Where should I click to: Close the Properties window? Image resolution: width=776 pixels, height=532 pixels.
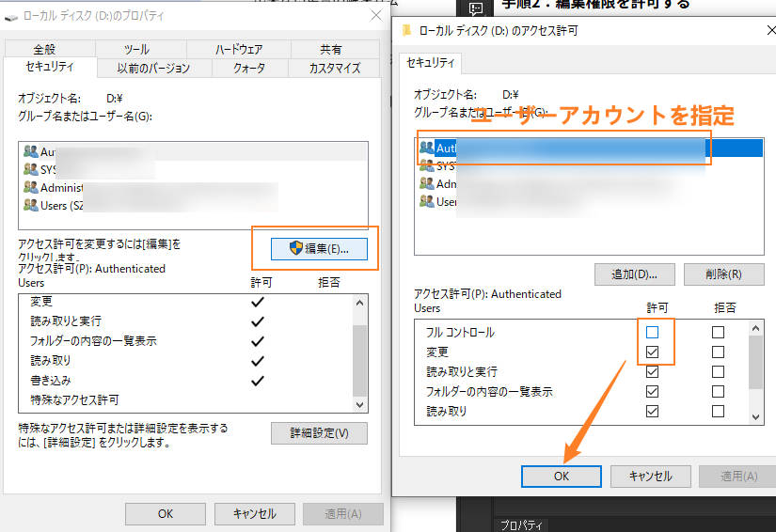point(376,16)
